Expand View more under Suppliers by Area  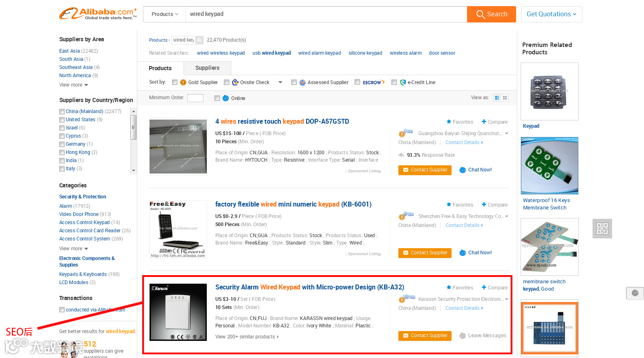tap(74, 85)
